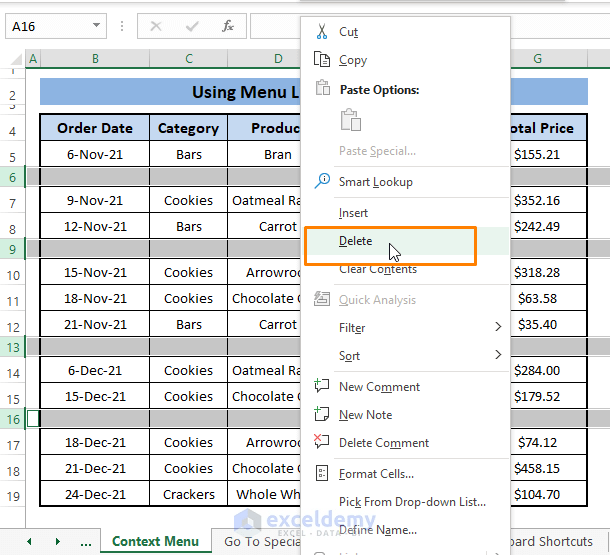Image resolution: width=610 pixels, height=555 pixels.
Task: Click the cell 24-Dec-21
Action: click(x=95, y=494)
